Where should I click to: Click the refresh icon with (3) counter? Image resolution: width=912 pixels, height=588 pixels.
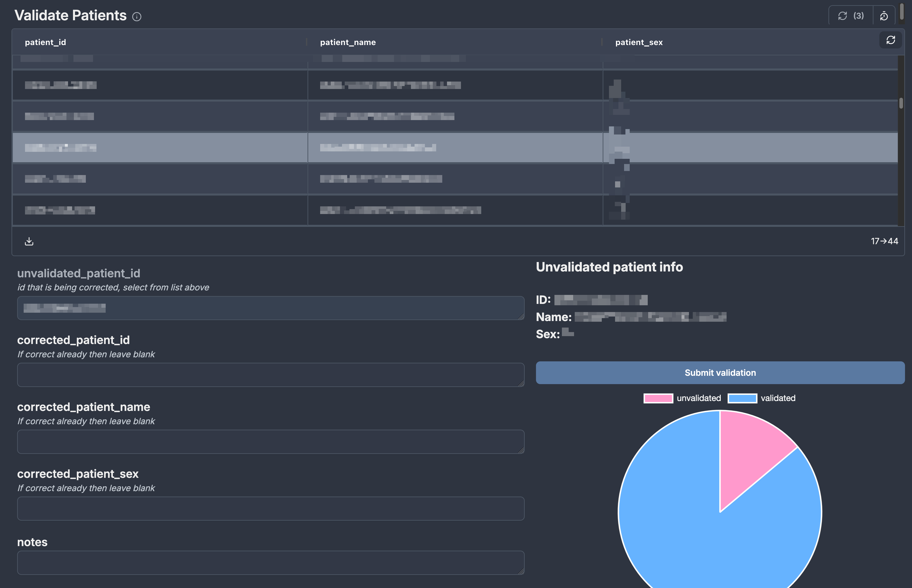[x=850, y=16]
